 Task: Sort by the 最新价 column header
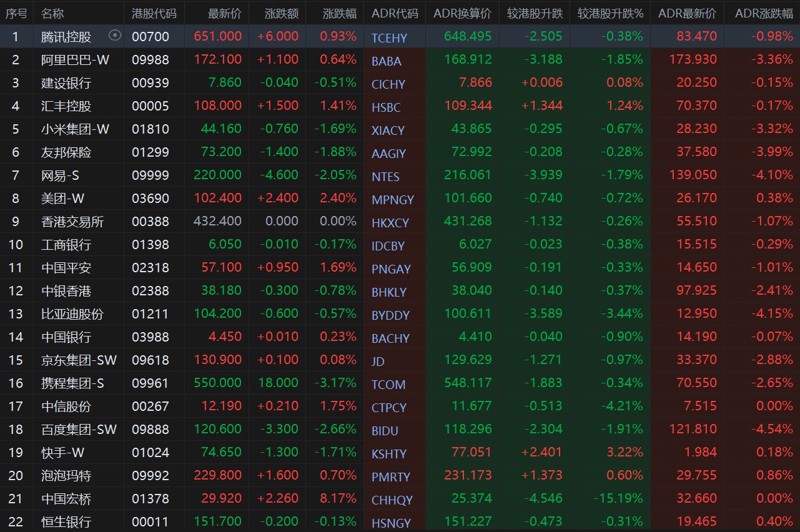pos(225,13)
